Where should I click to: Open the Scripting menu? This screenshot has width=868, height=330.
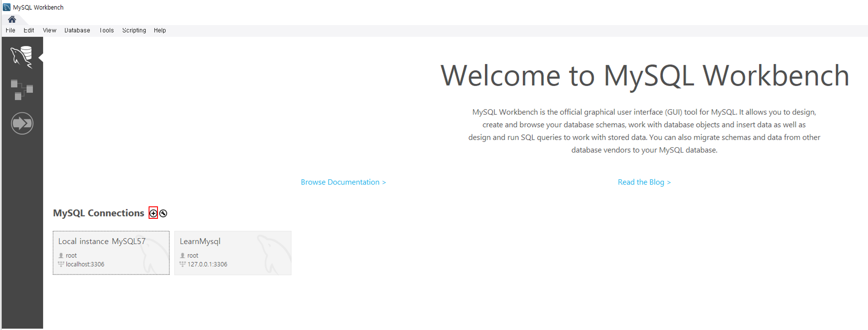(x=134, y=30)
